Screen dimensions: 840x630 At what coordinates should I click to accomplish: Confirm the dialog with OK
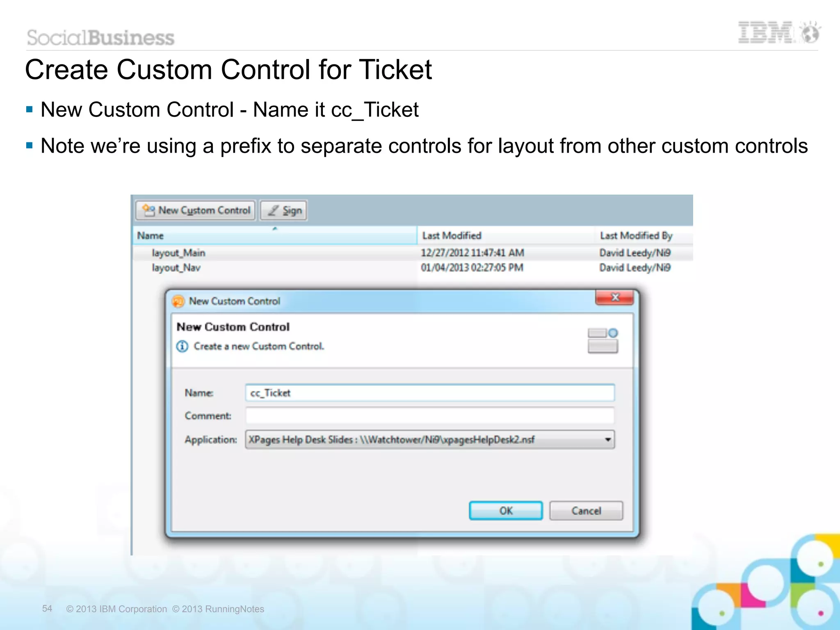(x=506, y=511)
